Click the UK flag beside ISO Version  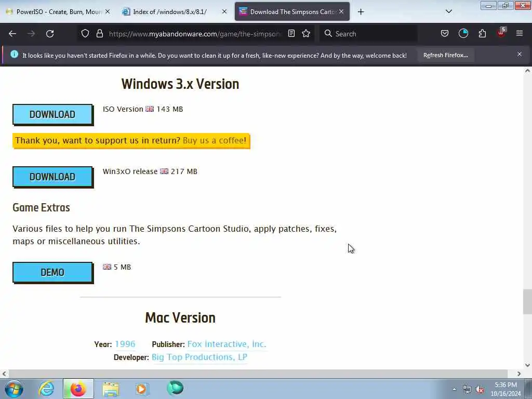pyautogui.click(x=150, y=109)
